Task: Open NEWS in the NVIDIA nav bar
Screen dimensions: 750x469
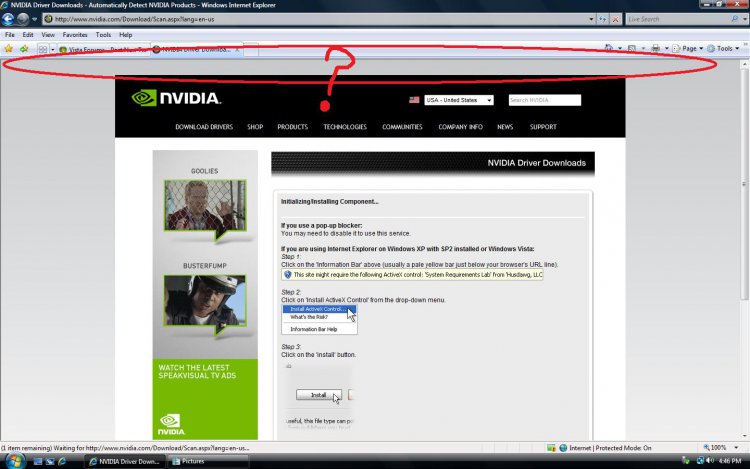Action: pyautogui.click(x=505, y=127)
